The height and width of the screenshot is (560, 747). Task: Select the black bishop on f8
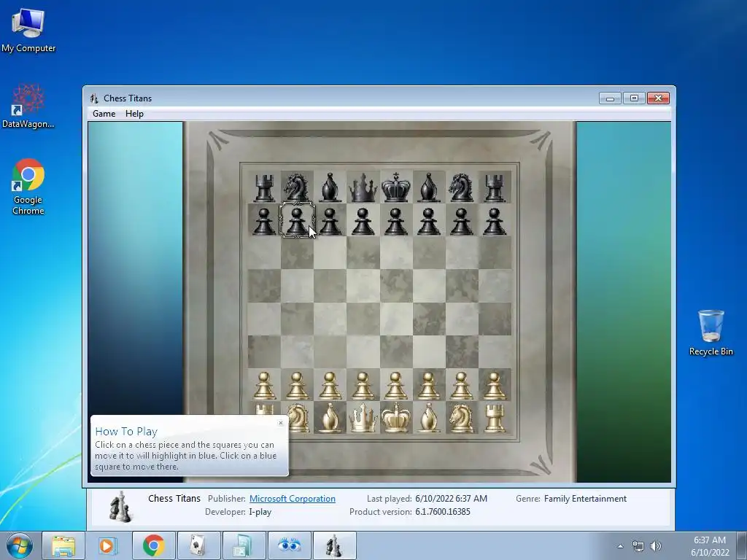coord(429,187)
